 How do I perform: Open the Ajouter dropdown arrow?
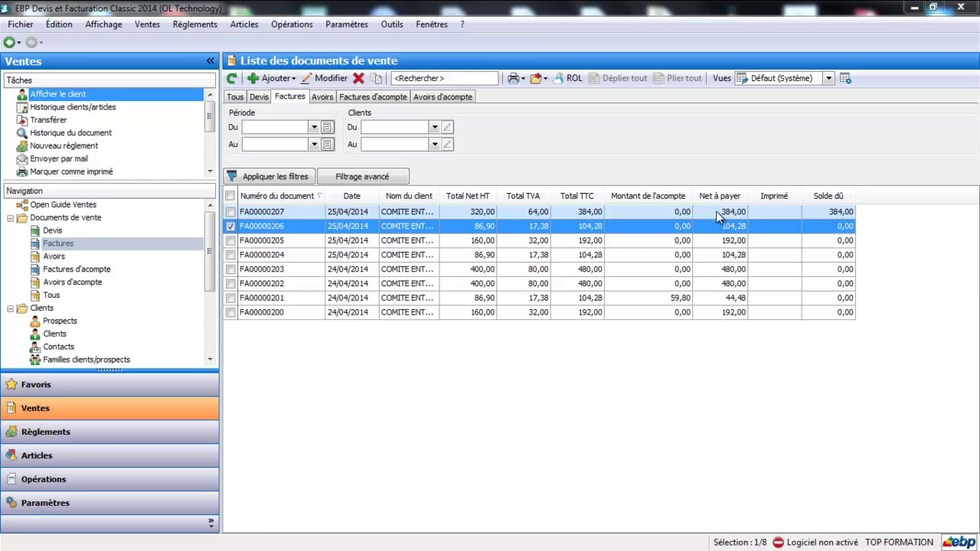coord(293,78)
